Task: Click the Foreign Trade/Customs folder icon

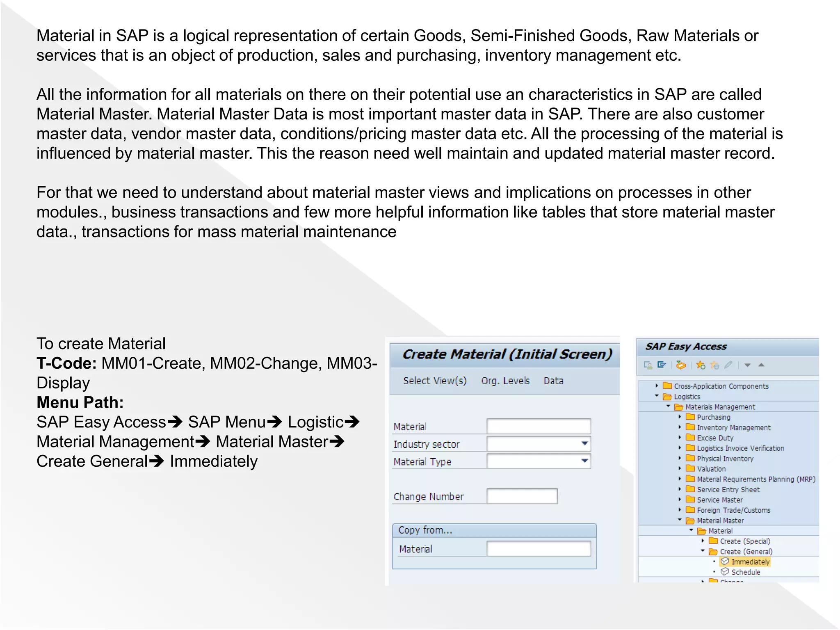Action: click(691, 509)
